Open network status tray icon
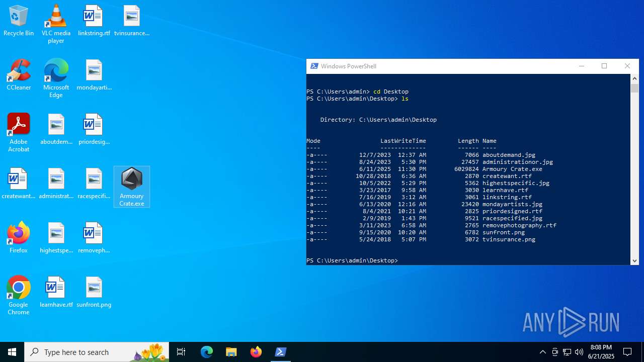644x362 pixels. click(x=567, y=352)
